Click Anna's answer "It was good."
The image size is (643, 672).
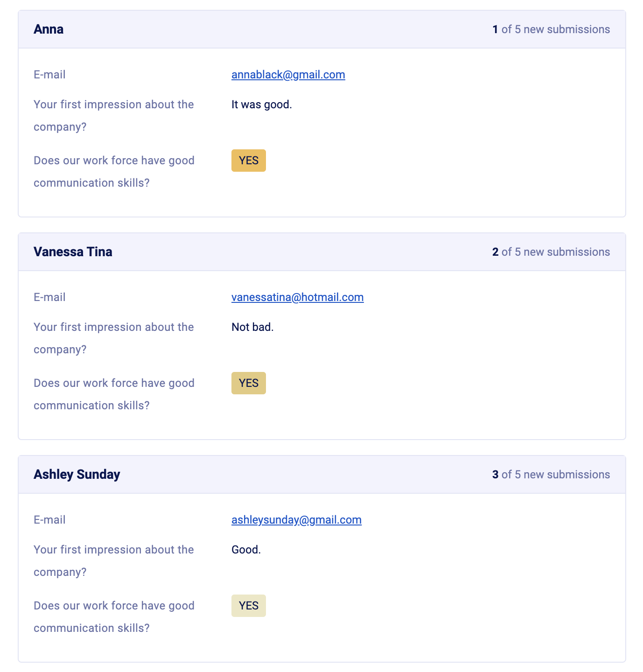pos(261,105)
